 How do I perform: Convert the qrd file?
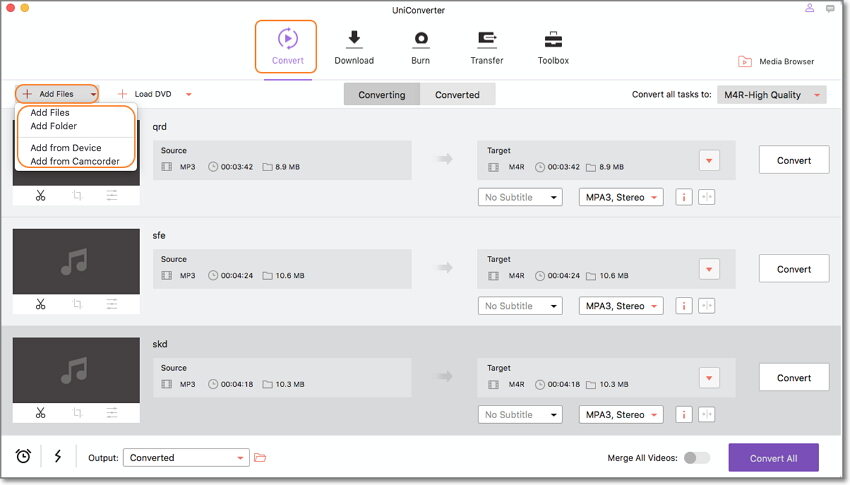794,160
